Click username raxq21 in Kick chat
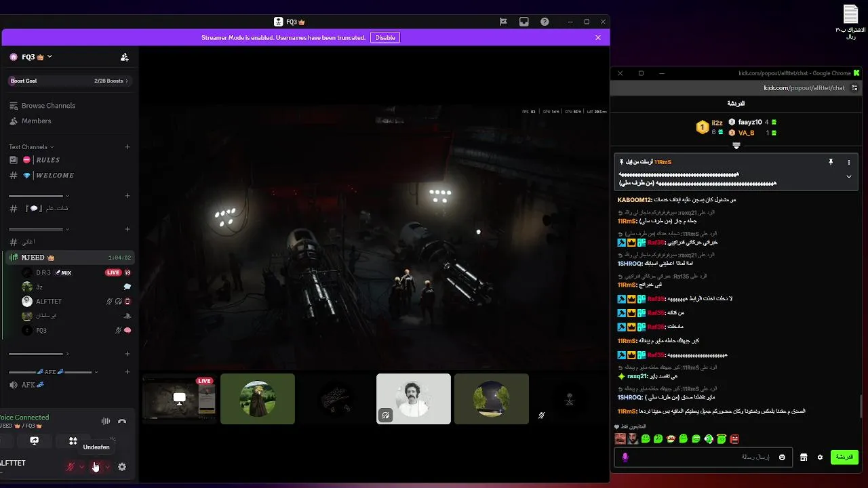Screen dimensions: 868x488 [637, 376]
